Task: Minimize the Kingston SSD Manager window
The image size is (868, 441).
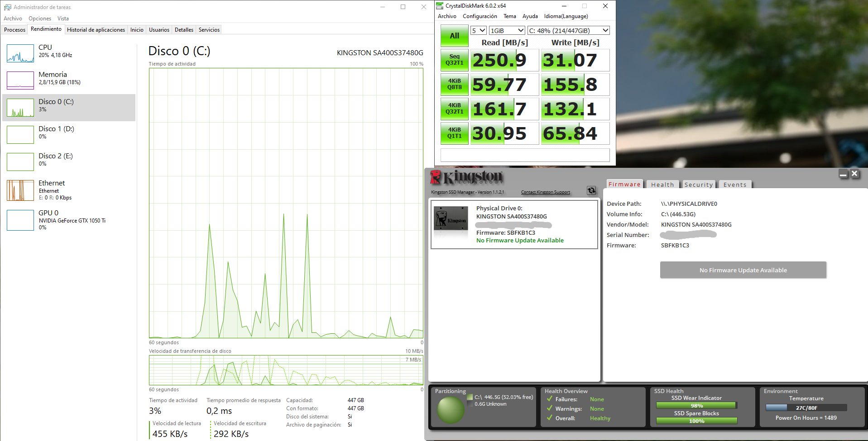Action: click(843, 174)
